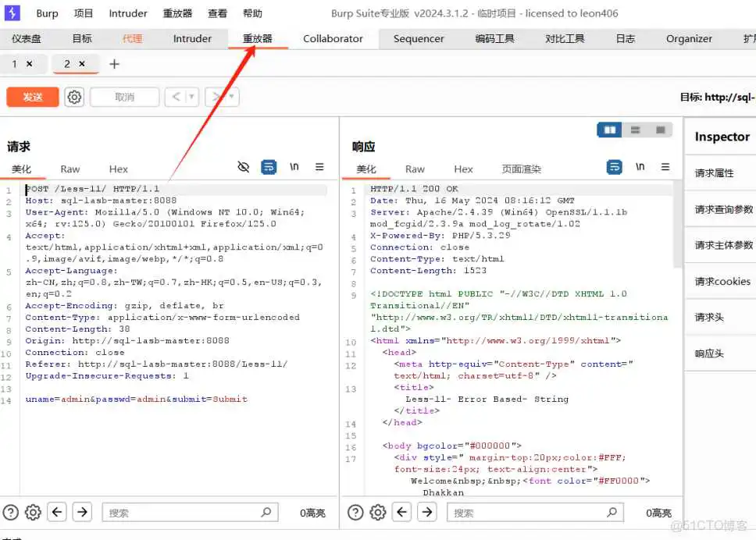Add a new Repeater tab with plus

point(114,64)
